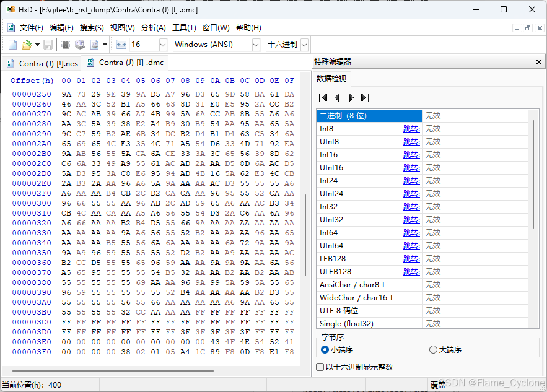Jump to first byte in data inspector
Screen dimensions: 547x392
pyautogui.click(x=323, y=98)
